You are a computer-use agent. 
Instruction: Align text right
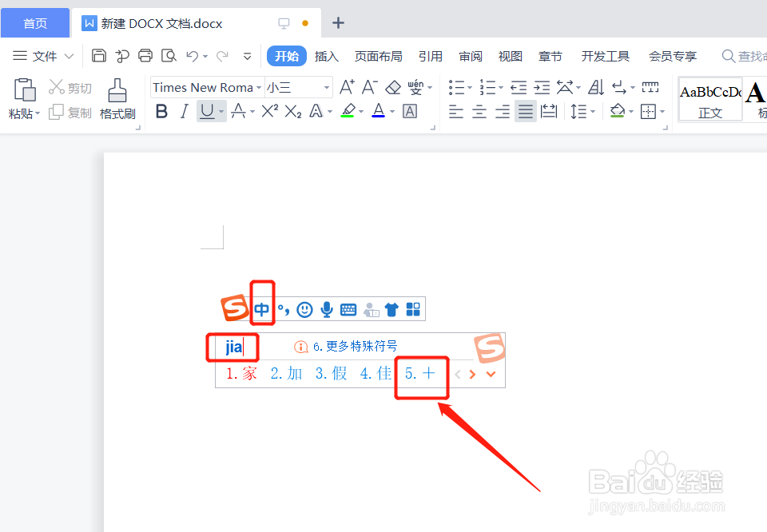pyautogui.click(x=503, y=112)
